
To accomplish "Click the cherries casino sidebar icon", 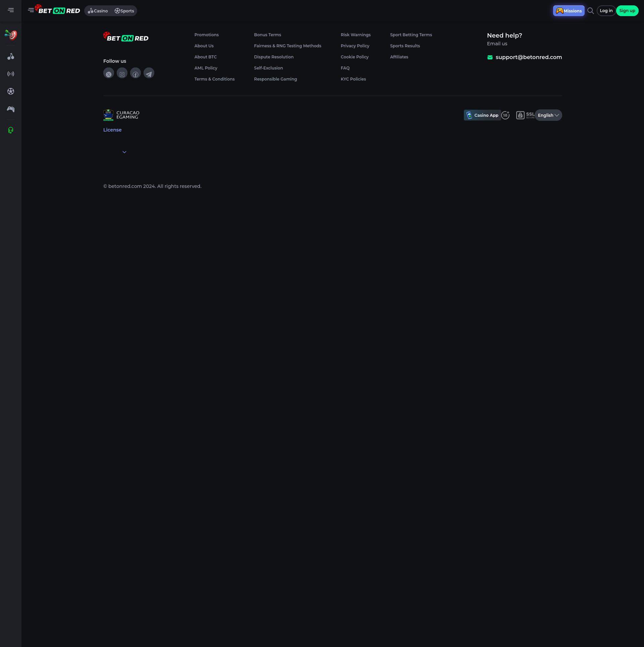I will 11,56.
